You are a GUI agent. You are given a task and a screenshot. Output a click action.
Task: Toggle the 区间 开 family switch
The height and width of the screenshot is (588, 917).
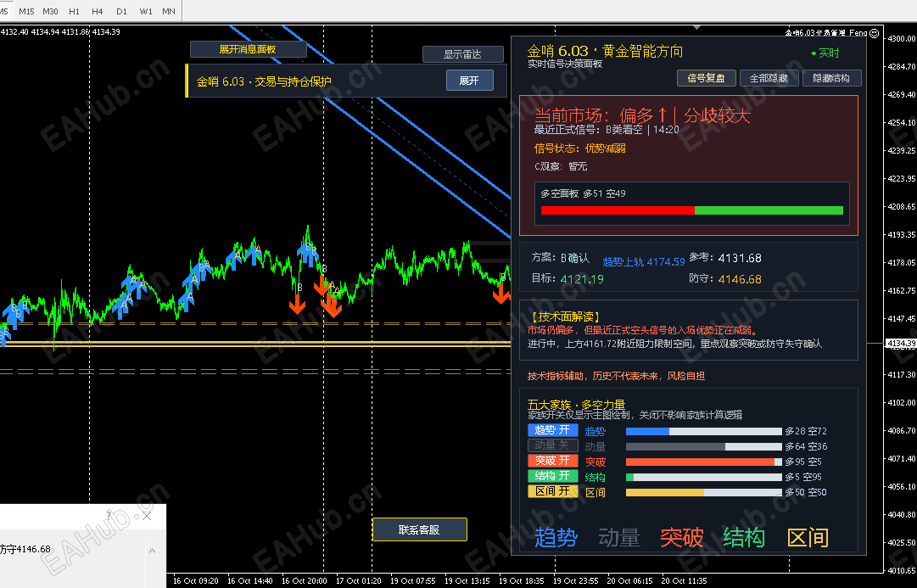[x=552, y=491]
